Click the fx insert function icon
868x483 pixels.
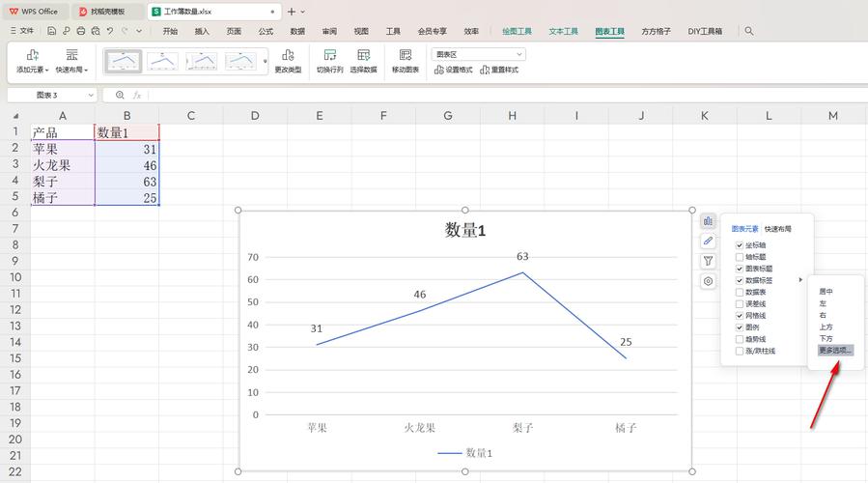coord(137,96)
